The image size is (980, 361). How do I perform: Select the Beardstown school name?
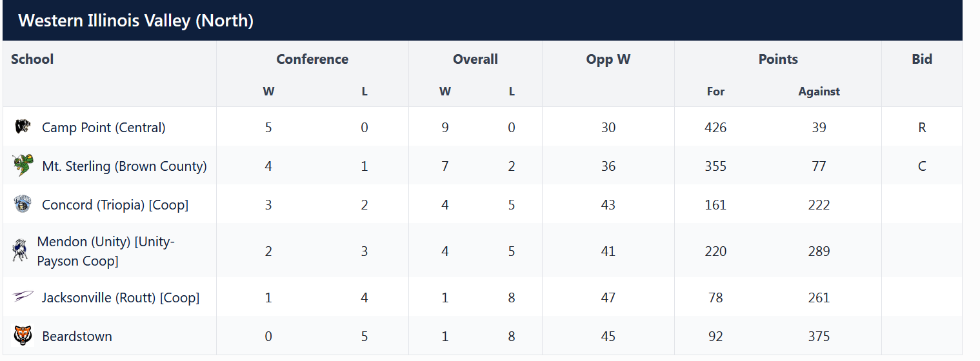(x=77, y=337)
